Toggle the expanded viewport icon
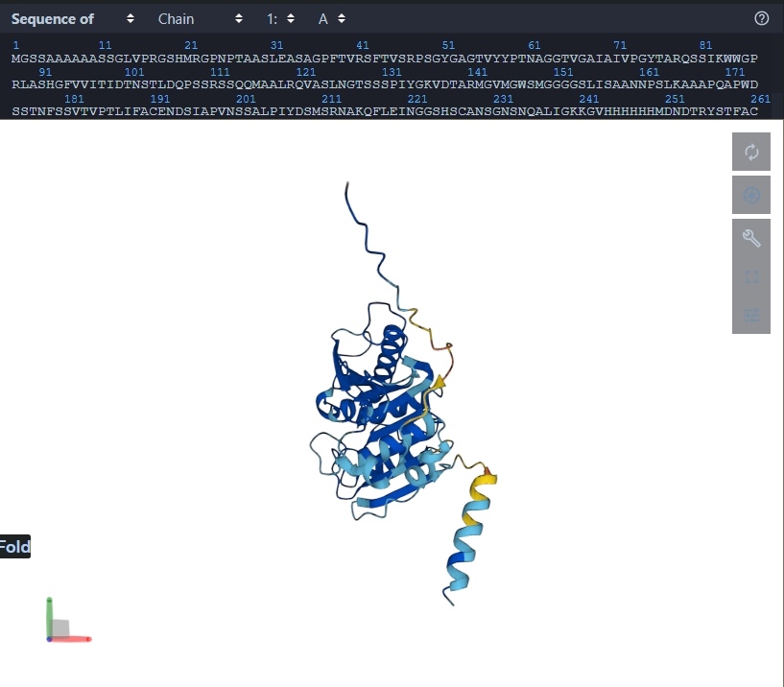 (x=751, y=277)
